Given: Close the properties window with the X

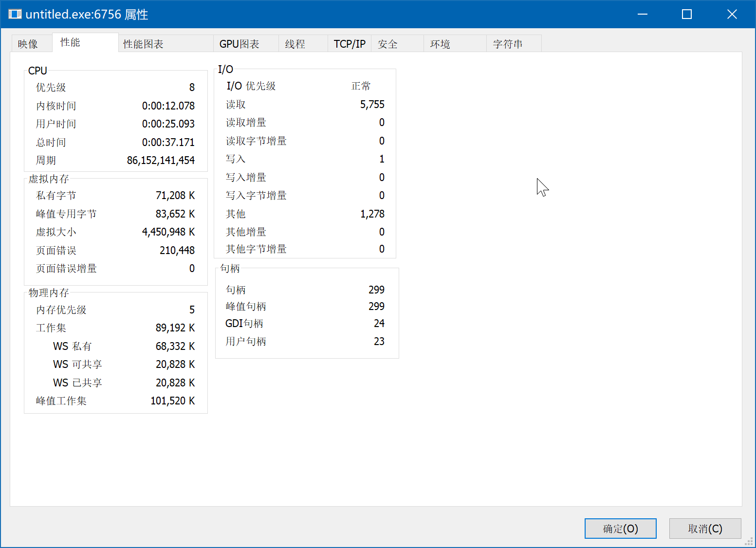Looking at the screenshot, I should [x=732, y=14].
